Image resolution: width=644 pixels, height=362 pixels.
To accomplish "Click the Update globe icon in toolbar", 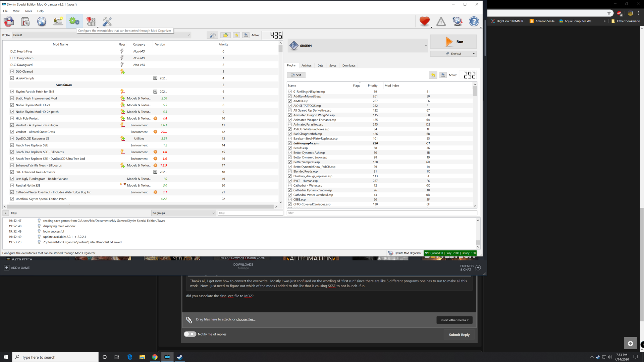I will 457,21.
